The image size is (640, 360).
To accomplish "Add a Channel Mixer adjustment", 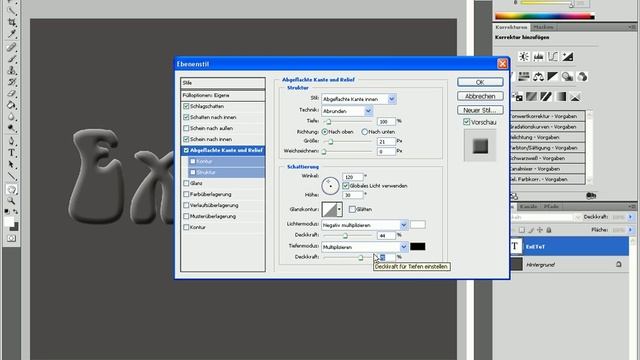I will (x=582, y=76).
